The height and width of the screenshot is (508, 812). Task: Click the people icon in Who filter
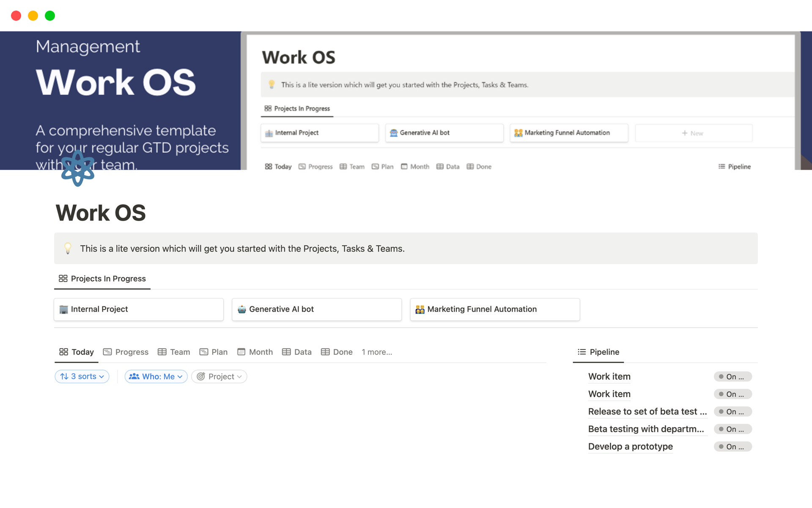pyautogui.click(x=134, y=376)
